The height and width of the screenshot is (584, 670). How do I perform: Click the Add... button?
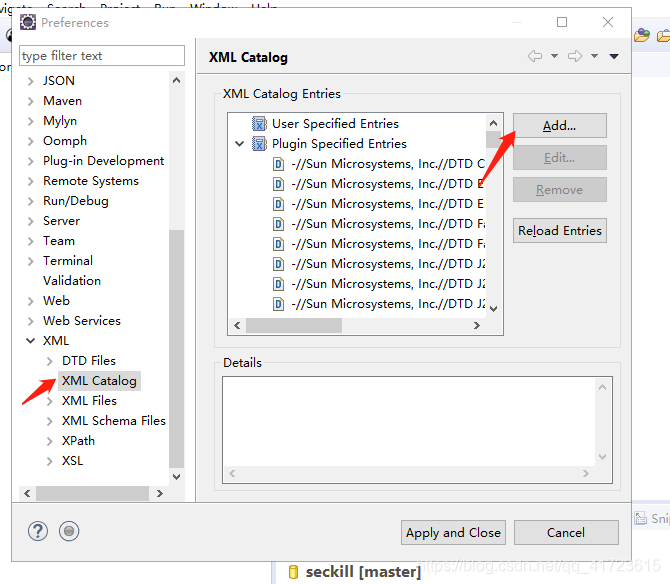click(560, 126)
